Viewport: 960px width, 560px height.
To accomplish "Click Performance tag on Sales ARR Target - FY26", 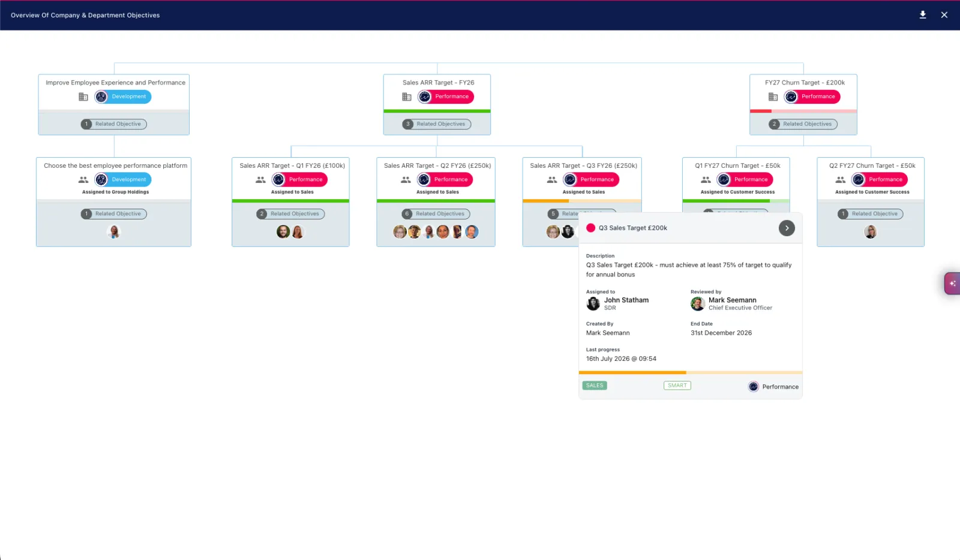I will click(446, 97).
